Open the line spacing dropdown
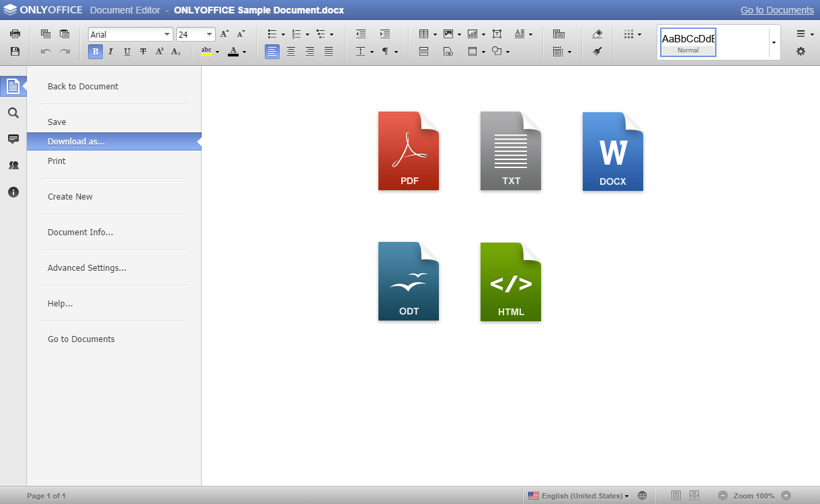The height and width of the screenshot is (504, 820). [x=372, y=52]
